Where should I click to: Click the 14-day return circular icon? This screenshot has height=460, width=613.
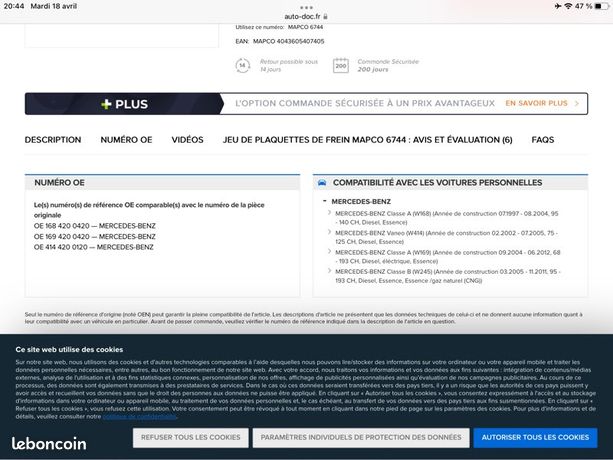pyautogui.click(x=242, y=65)
